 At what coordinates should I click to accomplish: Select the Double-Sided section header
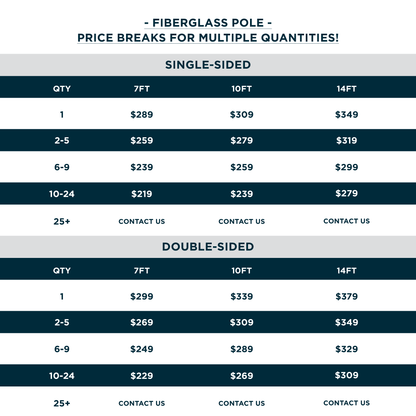[x=208, y=247]
